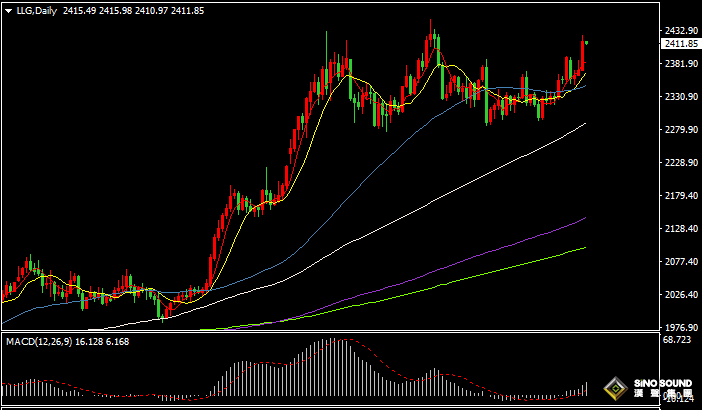Click the 1976.90 price axis label
Viewport: 702px width, 410px height.
pos(680,328)
